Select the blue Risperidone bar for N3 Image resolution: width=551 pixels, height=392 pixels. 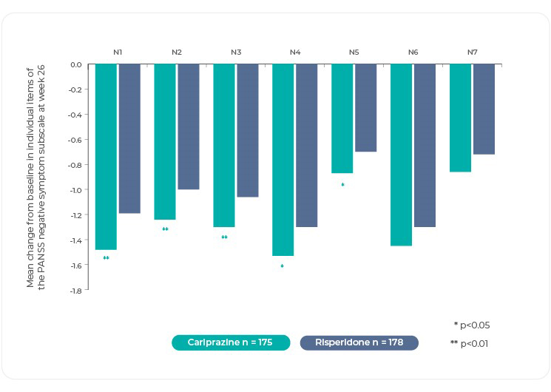(x=248, y=130)
